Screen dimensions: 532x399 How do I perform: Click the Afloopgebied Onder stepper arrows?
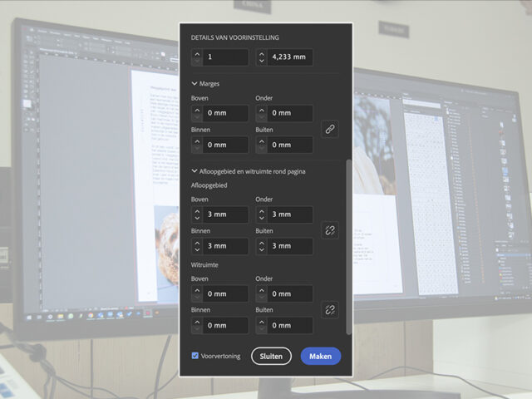(x=262, y=214)
